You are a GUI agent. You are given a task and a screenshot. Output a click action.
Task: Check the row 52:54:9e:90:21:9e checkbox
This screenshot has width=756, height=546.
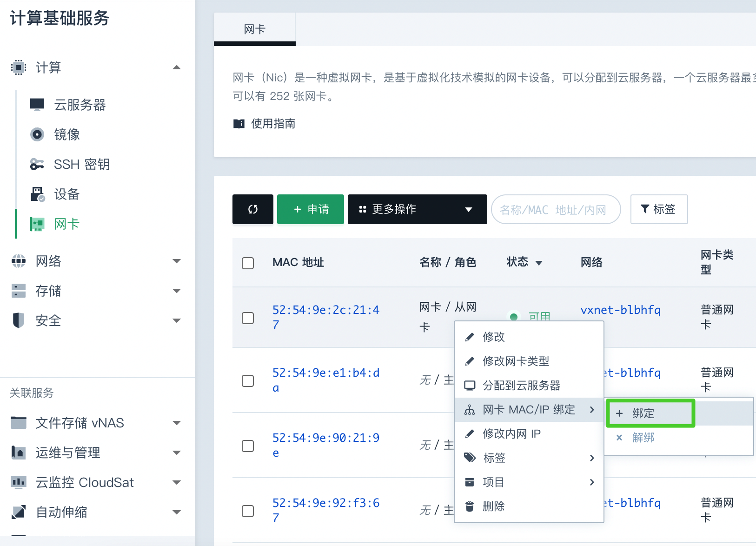point(248,446)
